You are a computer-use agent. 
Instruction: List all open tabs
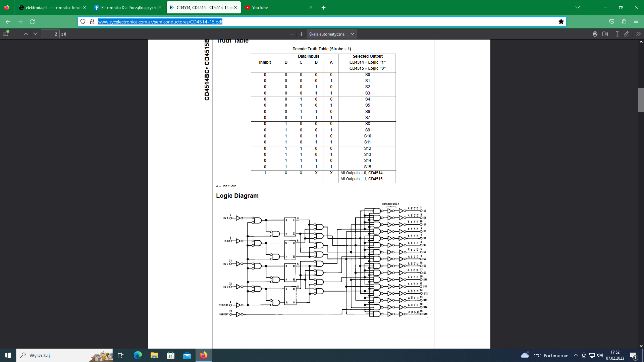pos(578,7)
